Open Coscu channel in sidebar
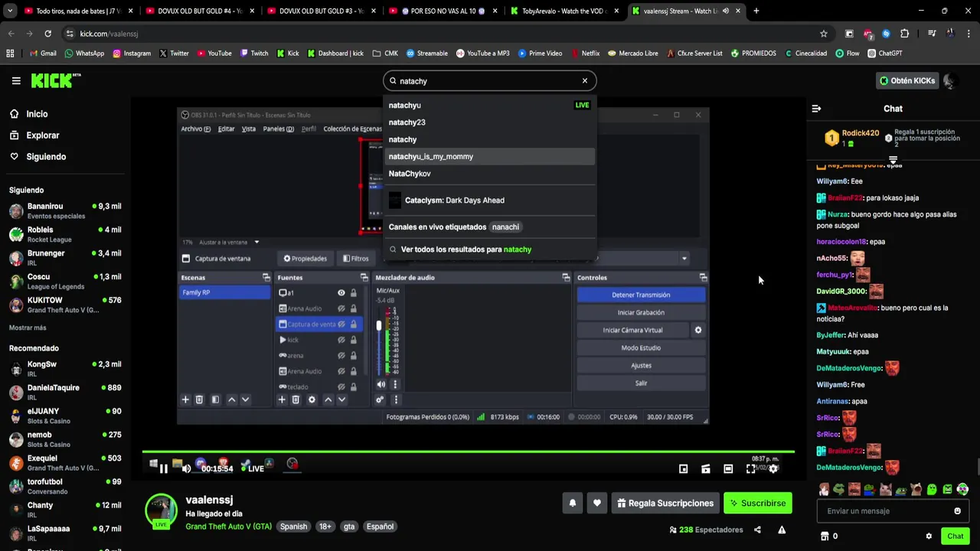The height and width of the screenshot is (551, 980). 65,282
